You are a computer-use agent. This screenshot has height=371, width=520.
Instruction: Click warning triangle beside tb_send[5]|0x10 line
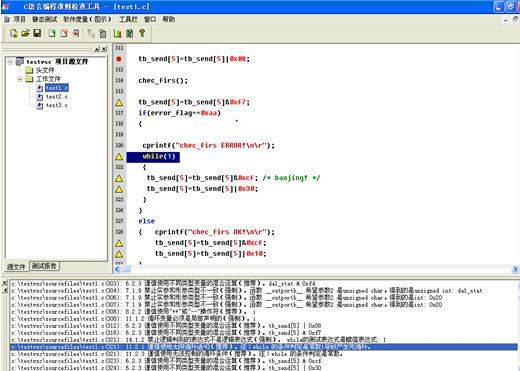pyautogui.click(x=119, y=254)
